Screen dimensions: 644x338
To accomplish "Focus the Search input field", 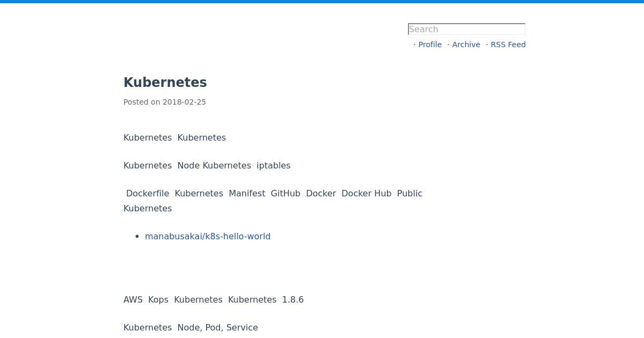I will tap(466, 29).
